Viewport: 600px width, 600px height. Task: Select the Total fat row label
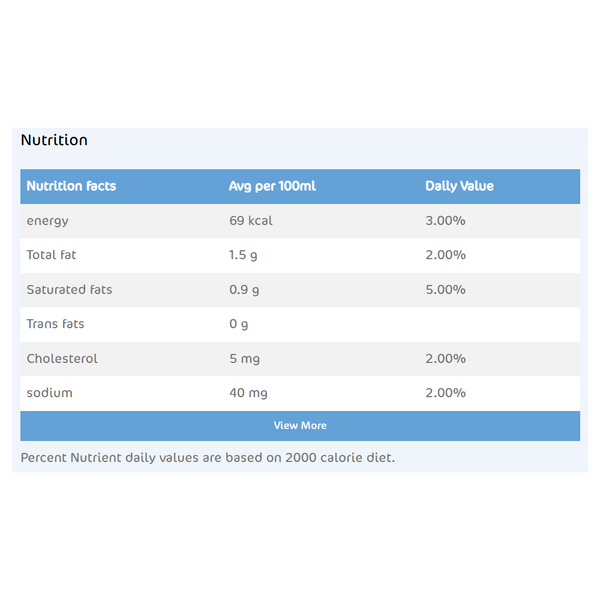click(x=51, y=255)
